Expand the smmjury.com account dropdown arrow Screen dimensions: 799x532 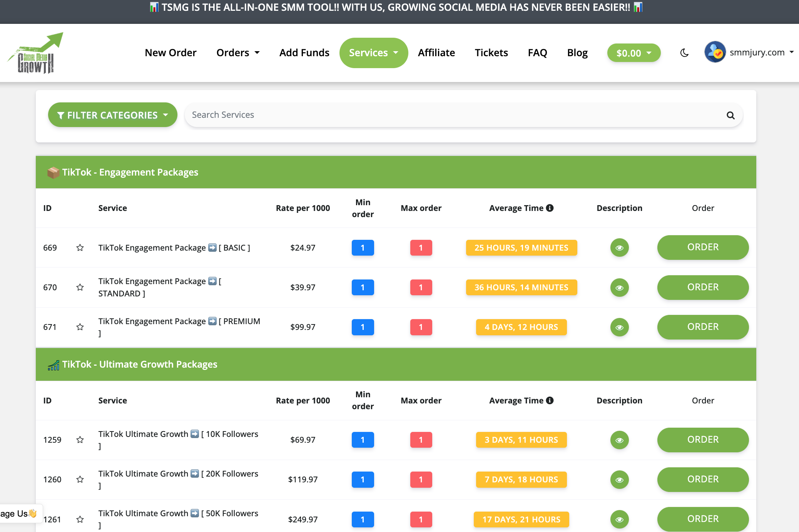click(792, 52)
